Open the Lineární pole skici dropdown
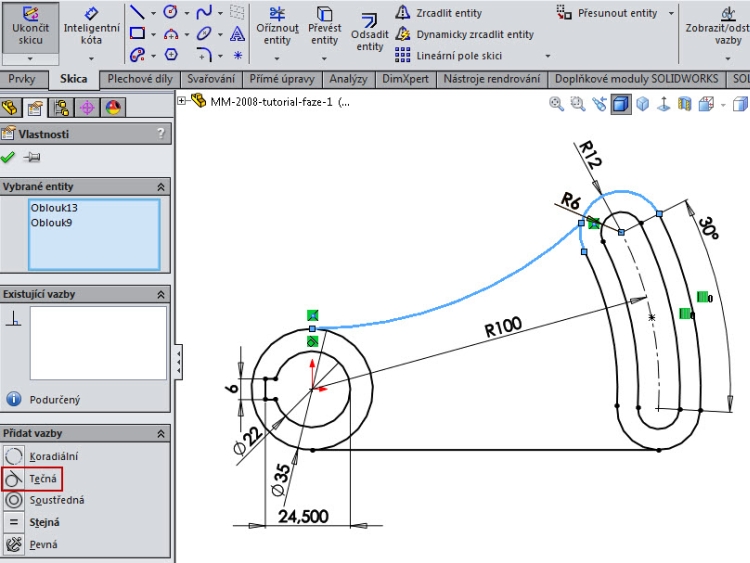The width and height of the screenshot is (750, 563). pyautogui.click(x=548, y=56)
